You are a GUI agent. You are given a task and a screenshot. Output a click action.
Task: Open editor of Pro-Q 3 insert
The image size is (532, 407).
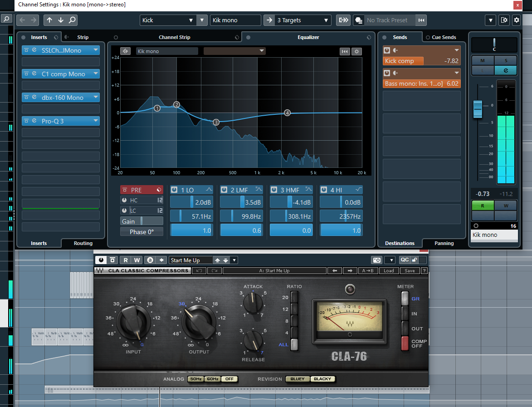tap(34, 121)
